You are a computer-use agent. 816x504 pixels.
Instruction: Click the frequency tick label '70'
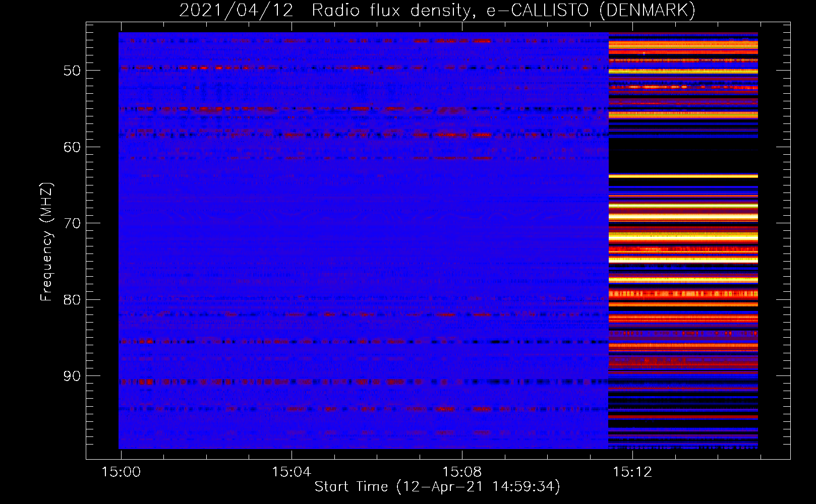pyautogui.click(x=72, y=223)
